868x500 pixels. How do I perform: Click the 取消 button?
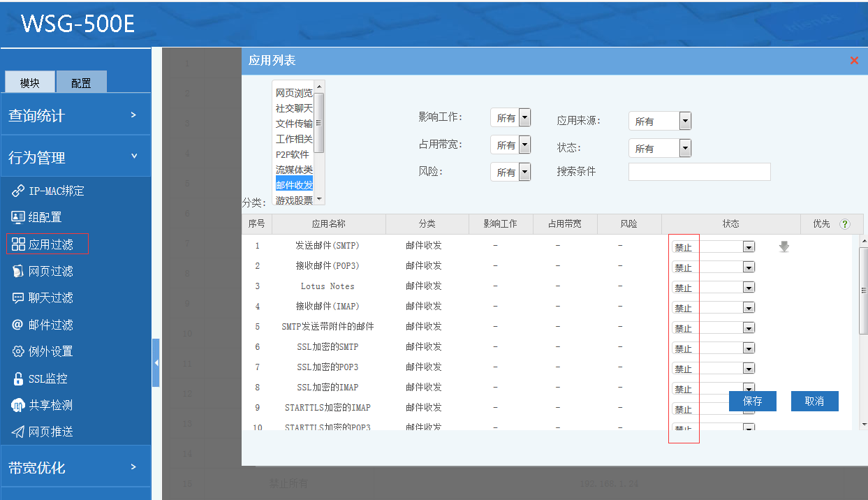click(x=814, y=401)
